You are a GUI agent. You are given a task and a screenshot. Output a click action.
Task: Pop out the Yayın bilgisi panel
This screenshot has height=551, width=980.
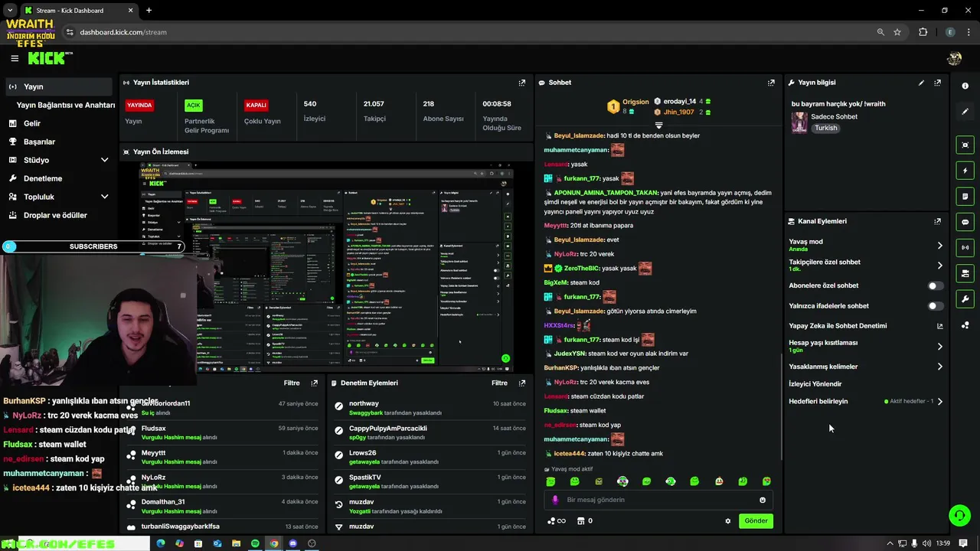click(937, 83)
